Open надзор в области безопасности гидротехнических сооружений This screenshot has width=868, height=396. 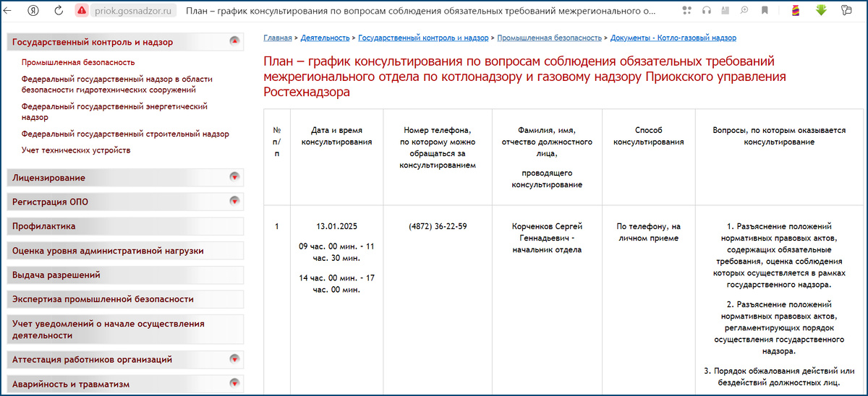(x=117, y=85)
